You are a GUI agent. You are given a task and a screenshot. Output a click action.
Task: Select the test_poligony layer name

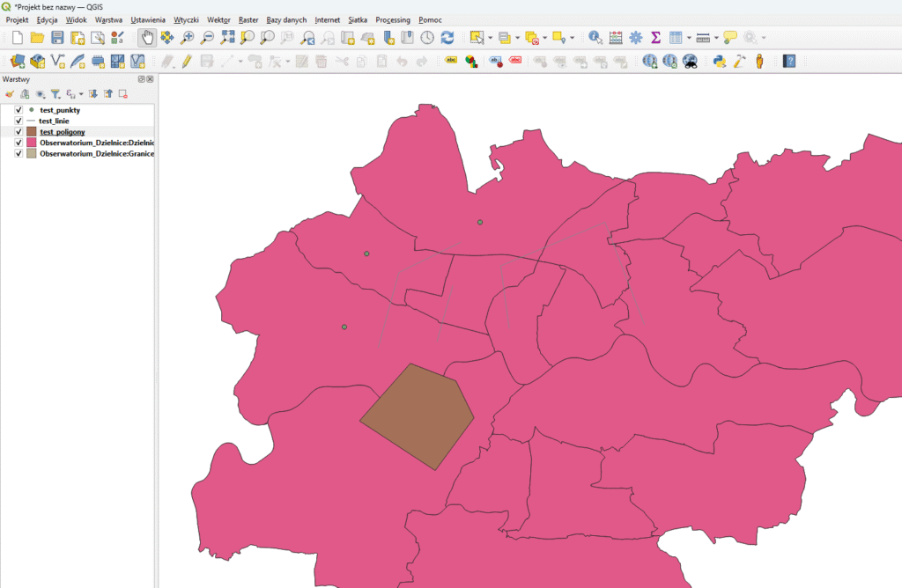64,131
